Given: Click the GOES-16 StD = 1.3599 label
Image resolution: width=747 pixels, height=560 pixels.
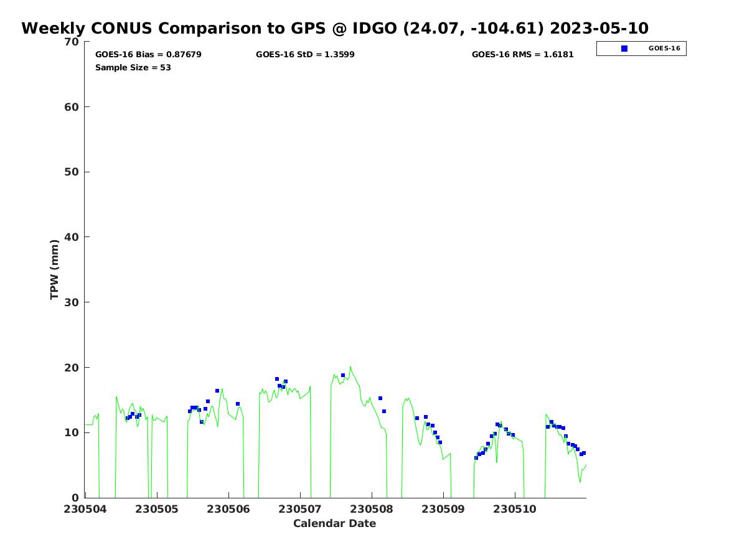Looking at the screenshot, I should pyautogui.click(x=305, y=55).
